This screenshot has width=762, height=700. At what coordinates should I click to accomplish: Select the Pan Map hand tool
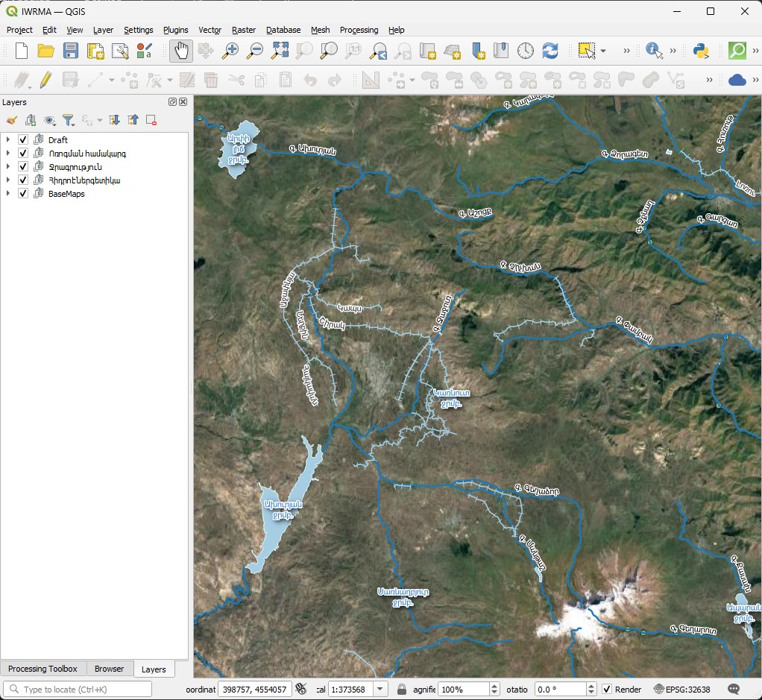point(181,51)
